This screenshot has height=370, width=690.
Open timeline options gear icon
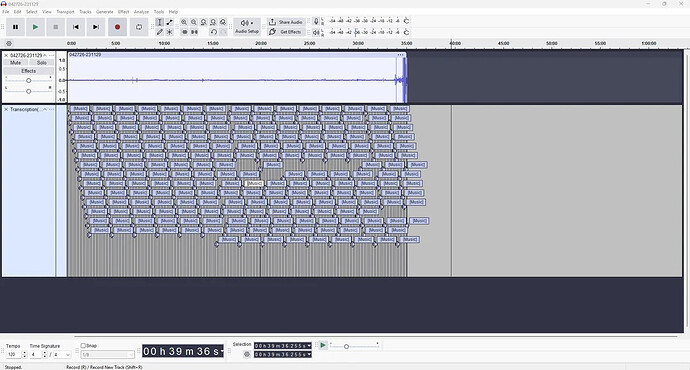9,44
